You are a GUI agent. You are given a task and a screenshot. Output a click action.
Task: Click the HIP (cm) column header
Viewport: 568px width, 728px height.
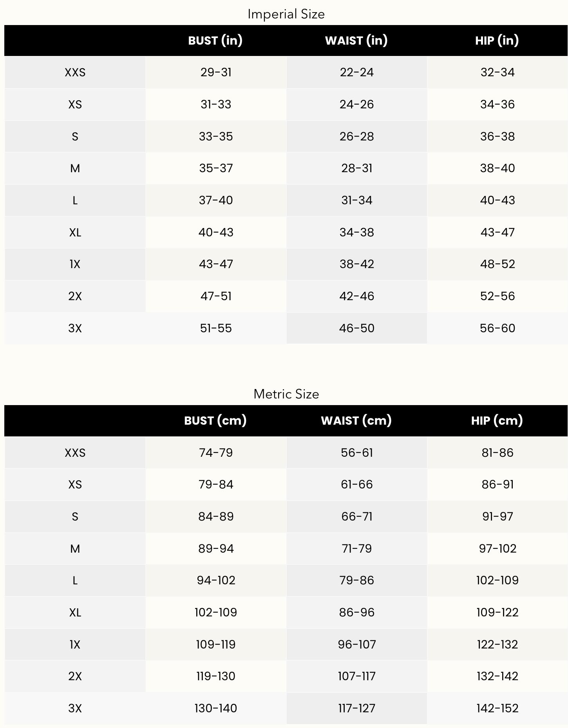click(497, 420)
